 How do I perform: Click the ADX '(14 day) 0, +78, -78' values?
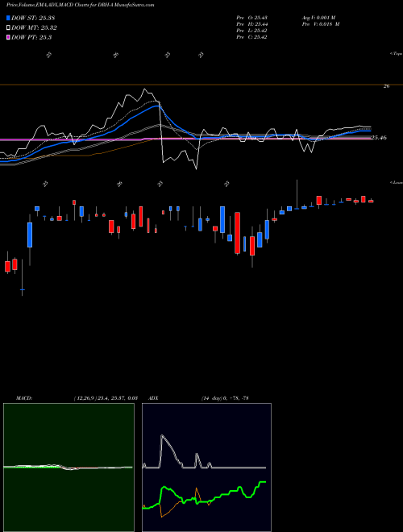(x=225, y=398)
